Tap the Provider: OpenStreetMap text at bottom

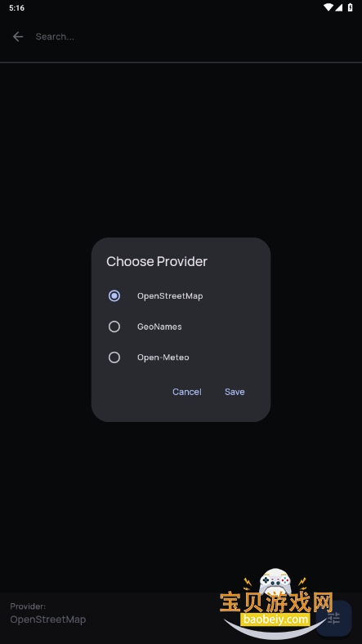pyautogui.click(x=47, y=614)
